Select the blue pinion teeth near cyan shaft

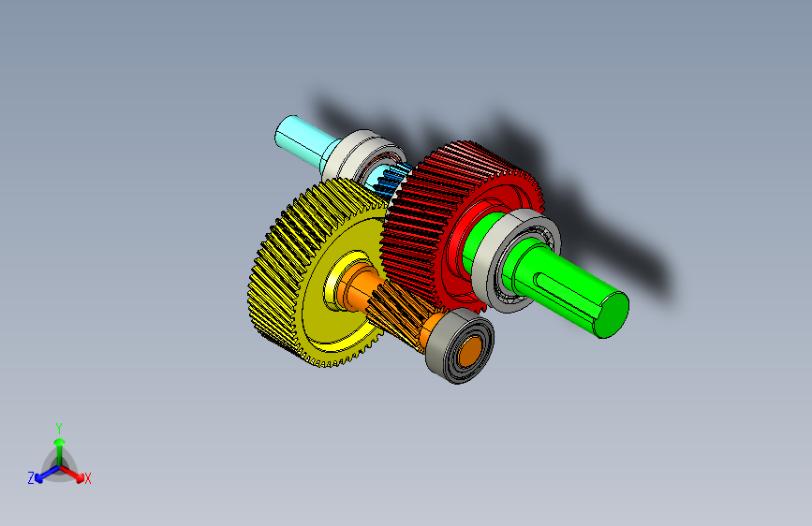coord(393,179)
